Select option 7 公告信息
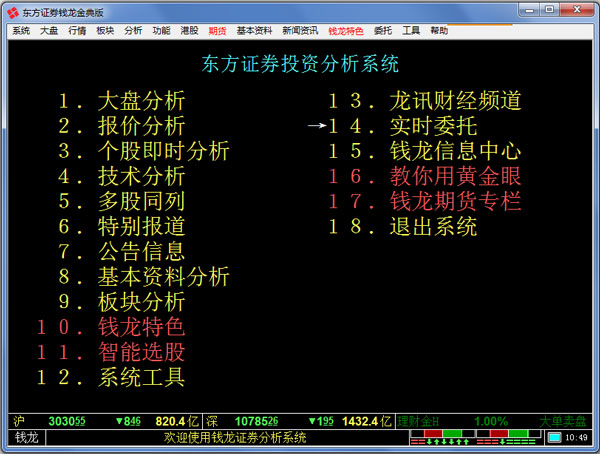This screenshot has height=454, width=600. coord(122,251)
